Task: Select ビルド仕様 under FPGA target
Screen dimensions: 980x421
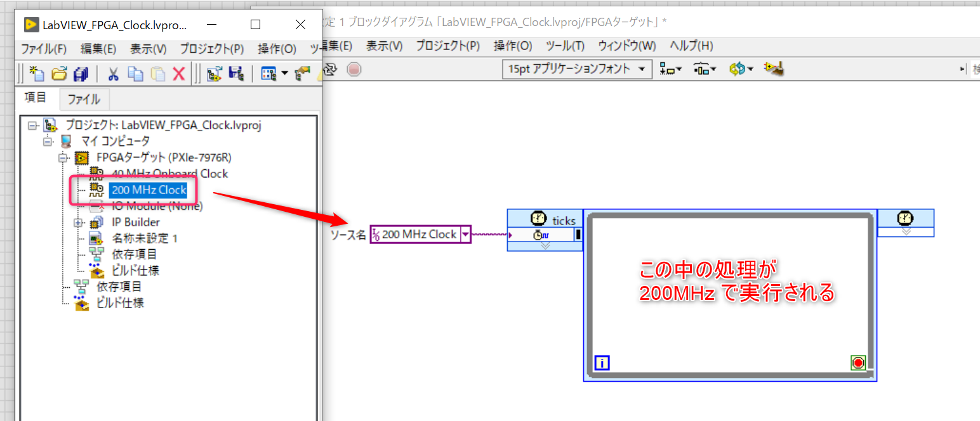Action: pos(135,271)
